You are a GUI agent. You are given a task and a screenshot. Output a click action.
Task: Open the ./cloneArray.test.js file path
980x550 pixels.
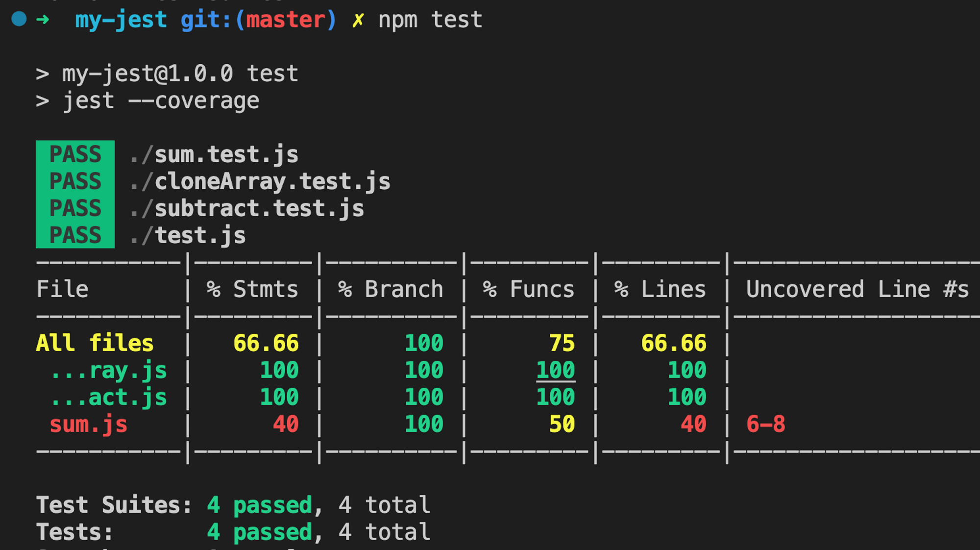click(x=260, y=182)
